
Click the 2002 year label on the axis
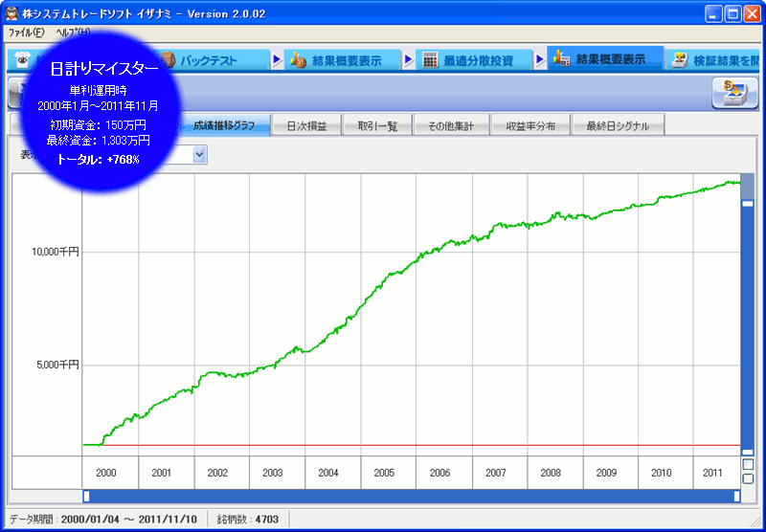click(217, 473)
